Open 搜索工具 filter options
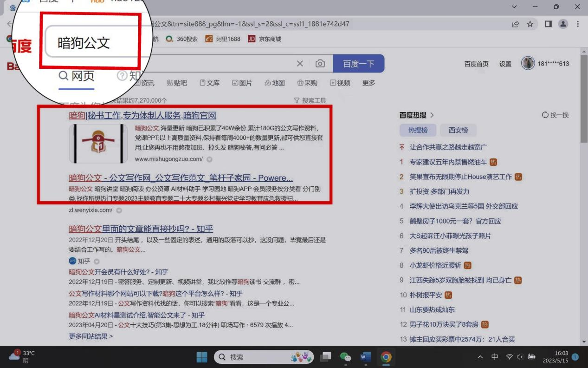This screenshot has height=368, width=588. click(x=310, y=100)
